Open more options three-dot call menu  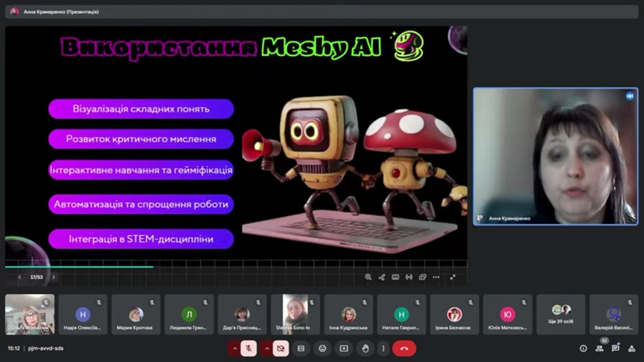383,348
